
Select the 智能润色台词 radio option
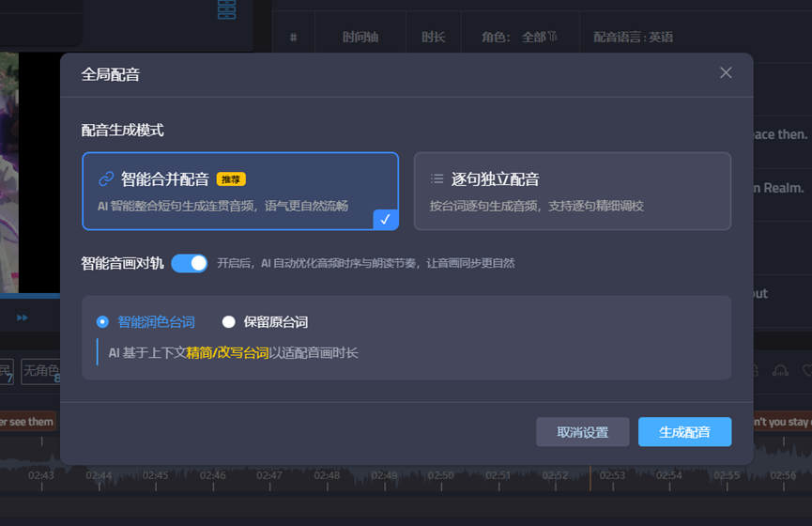point(103,322)
